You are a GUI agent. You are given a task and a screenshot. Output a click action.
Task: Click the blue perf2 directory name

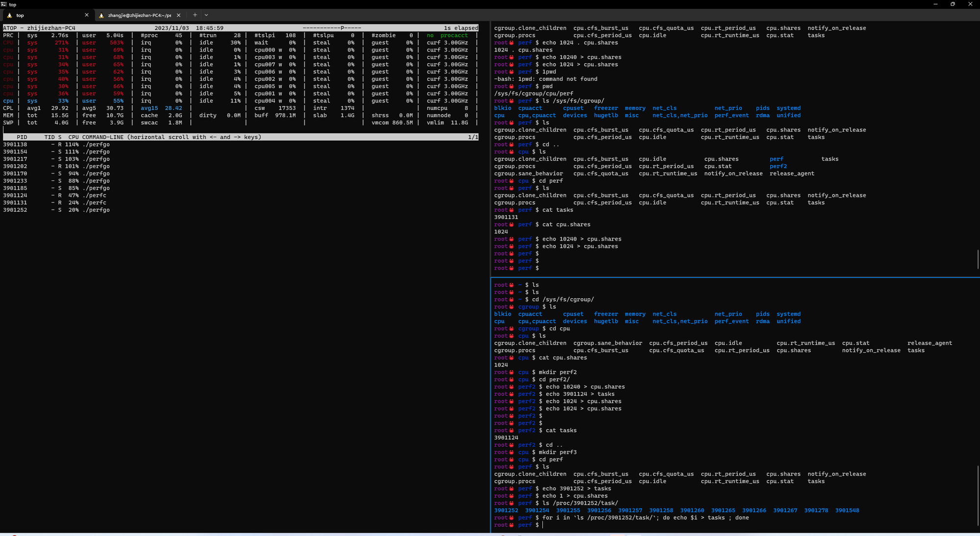click(x=778, y=166)
